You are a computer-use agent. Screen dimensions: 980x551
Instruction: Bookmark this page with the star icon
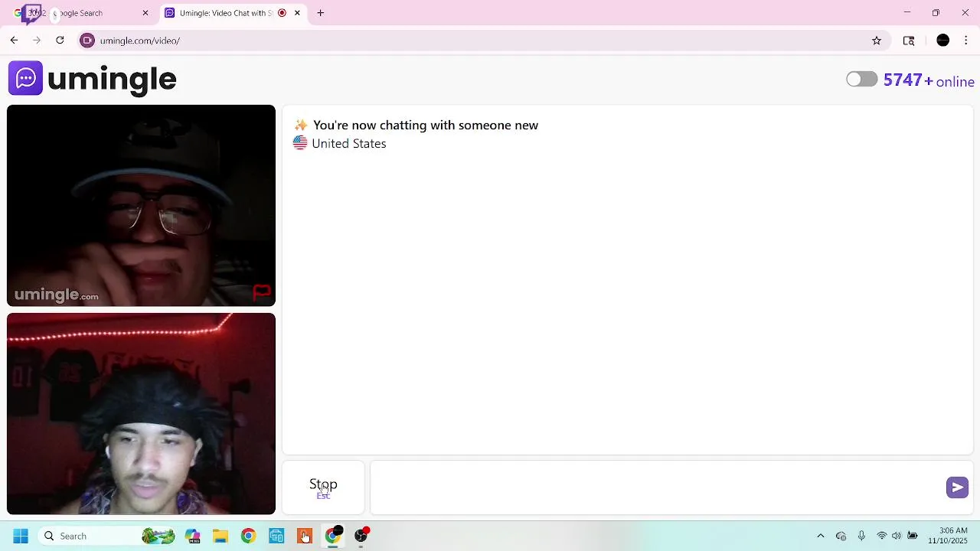pyautogui.click(x=877, y=41)
